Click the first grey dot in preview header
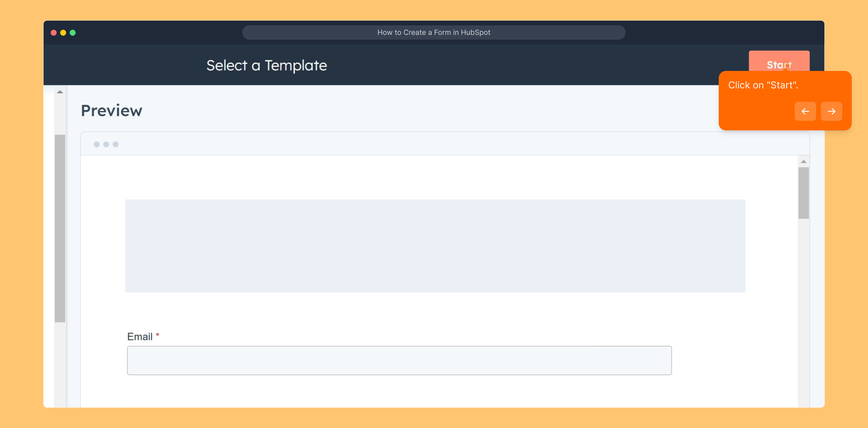This screenshot has width=868, height=428. pos(97,144)
